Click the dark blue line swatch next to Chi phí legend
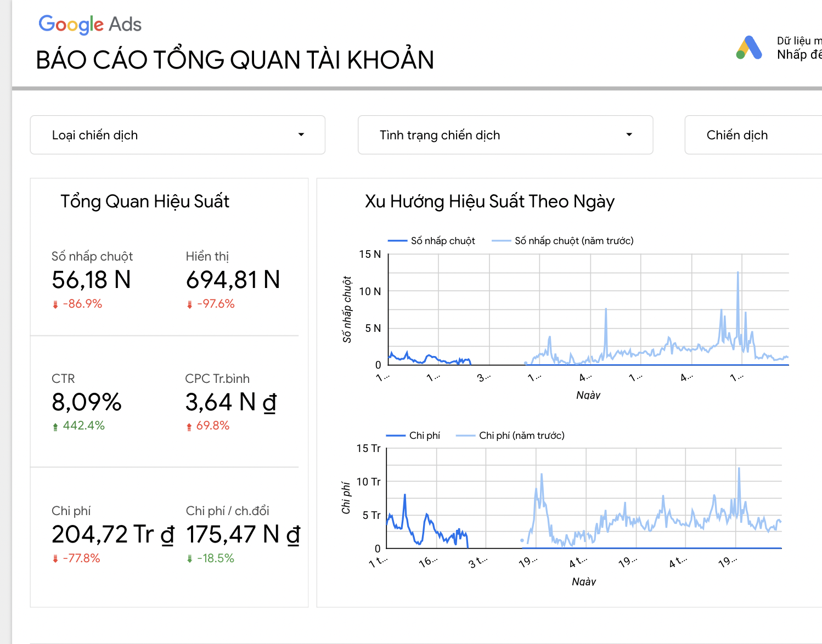The width and height of the screenshot is (822, 644). [x=395, y=435]
